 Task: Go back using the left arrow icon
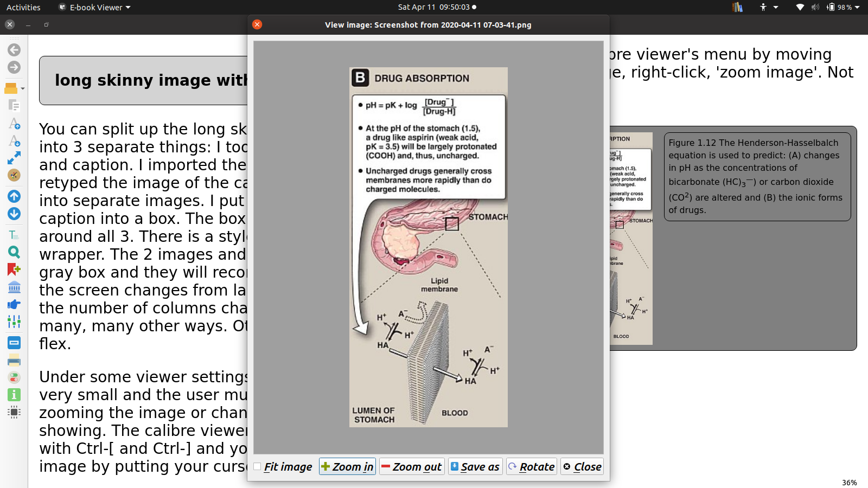14,50
